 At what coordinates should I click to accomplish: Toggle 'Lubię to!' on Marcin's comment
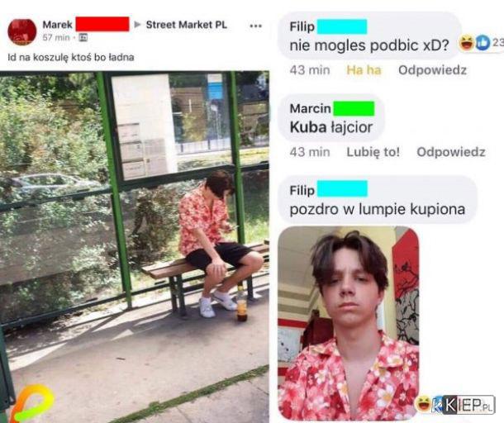tap(373, 152)
